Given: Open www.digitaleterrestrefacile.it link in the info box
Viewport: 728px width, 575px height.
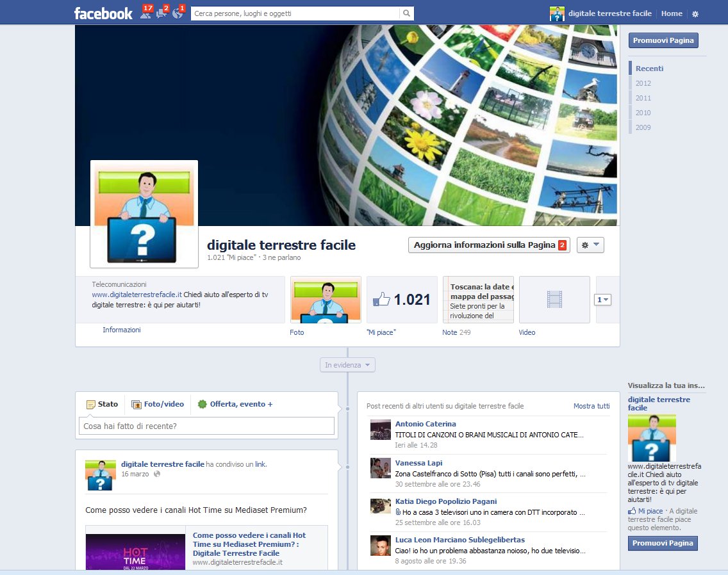Looking at the screenshot, I should click(136, 295).
